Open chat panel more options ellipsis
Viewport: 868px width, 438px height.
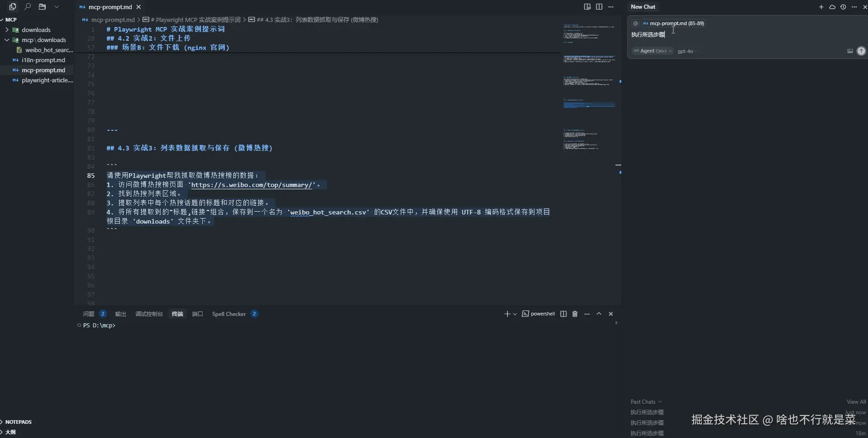tap(854, 7)
